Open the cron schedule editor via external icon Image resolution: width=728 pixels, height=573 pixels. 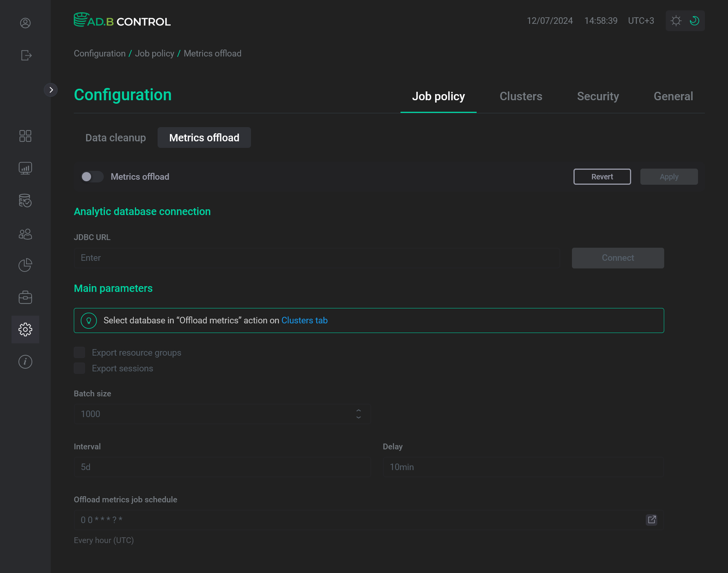pyautogui.click(x=652, y=520)
